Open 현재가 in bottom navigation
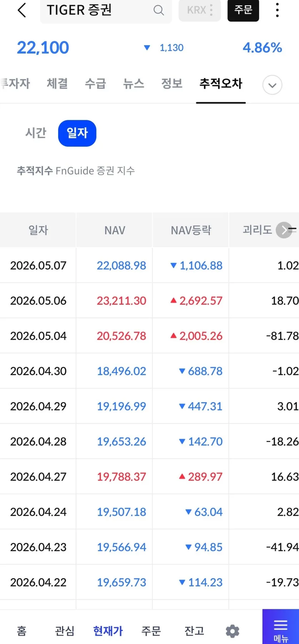299x644 pixels. pyautogui.click(x=108, y=630)
